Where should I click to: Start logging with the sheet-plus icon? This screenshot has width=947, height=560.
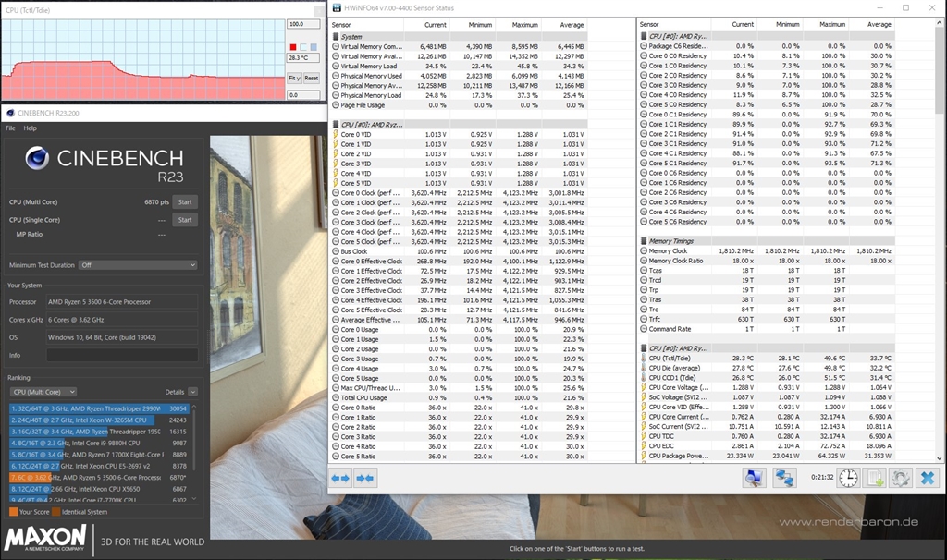tap(875, 478)
